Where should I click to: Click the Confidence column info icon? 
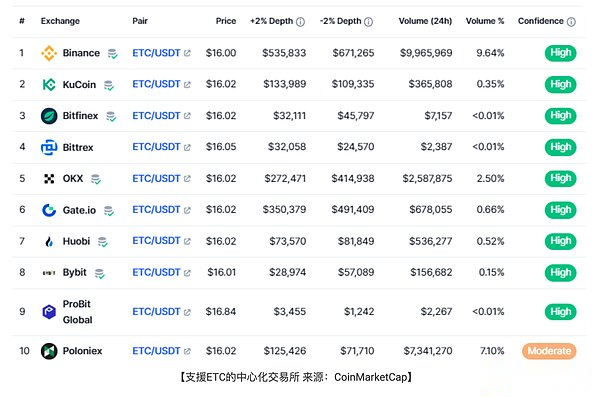[x=571, y=22]
